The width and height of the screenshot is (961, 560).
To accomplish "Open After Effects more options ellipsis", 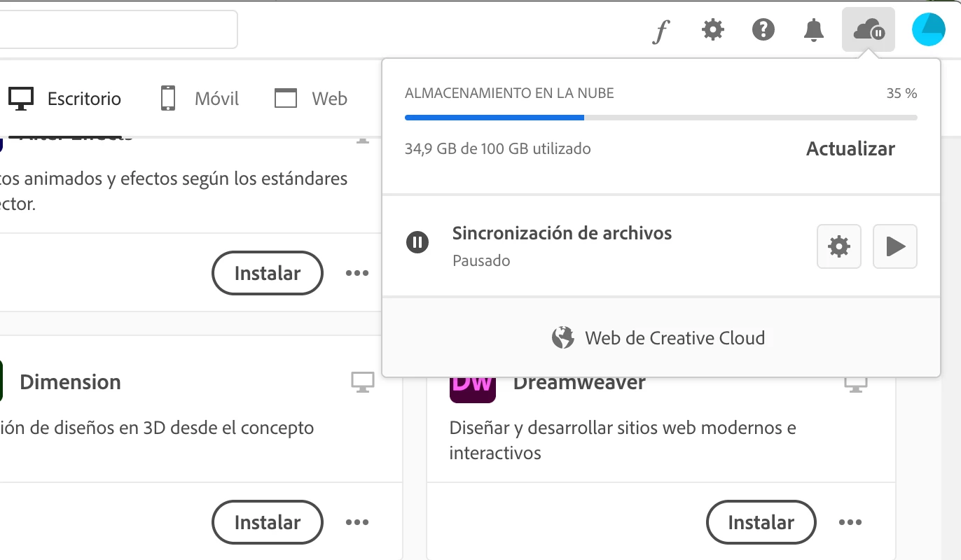I will pos(357,273).
